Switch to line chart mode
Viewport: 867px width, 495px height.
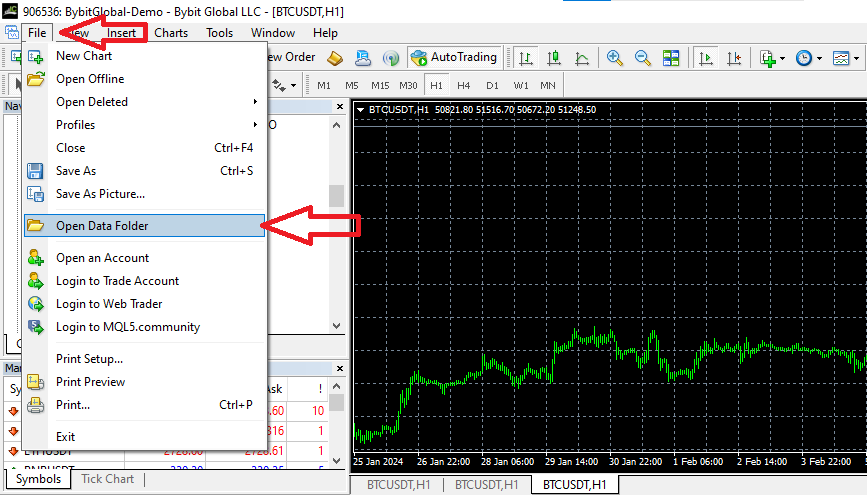click(582, 58)
